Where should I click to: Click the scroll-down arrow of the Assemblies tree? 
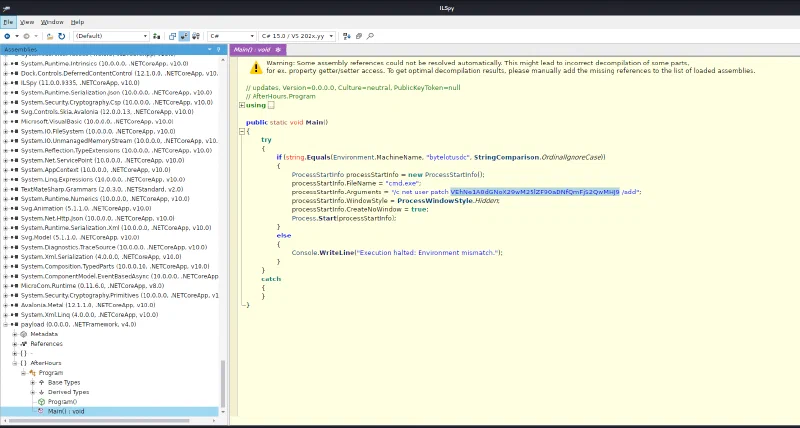click(x=222, y=412)
